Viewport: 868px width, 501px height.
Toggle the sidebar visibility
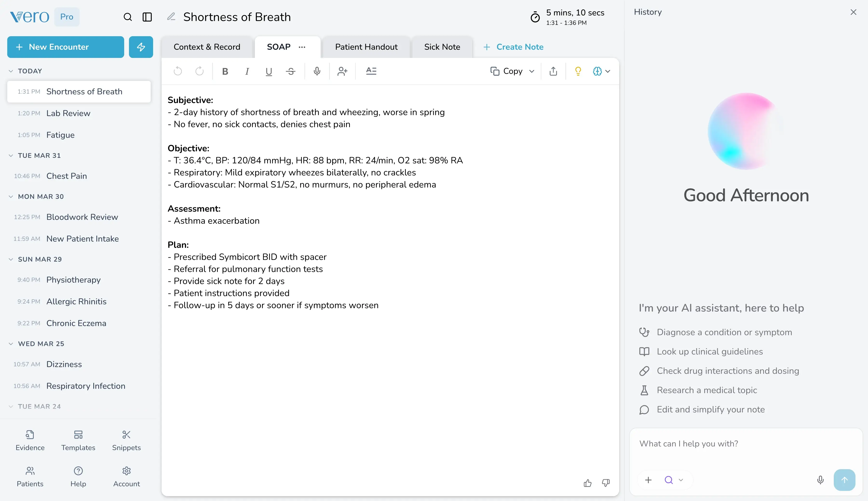147,16
